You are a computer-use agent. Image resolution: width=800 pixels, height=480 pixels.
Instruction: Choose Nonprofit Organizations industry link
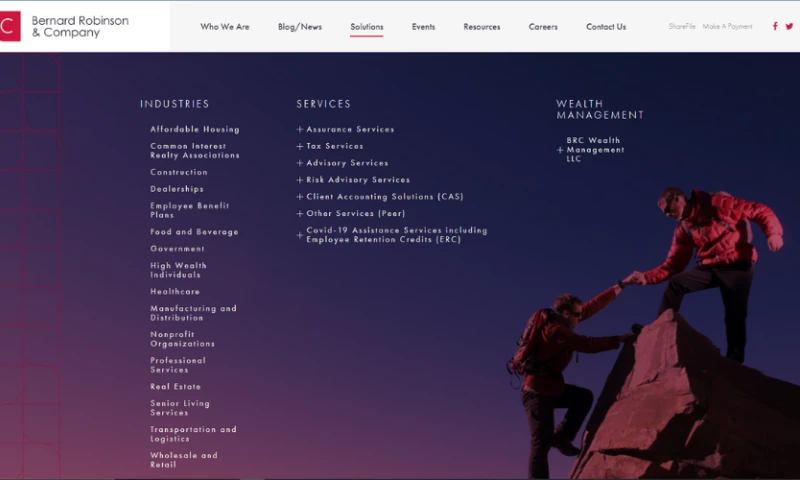(183, 339)
